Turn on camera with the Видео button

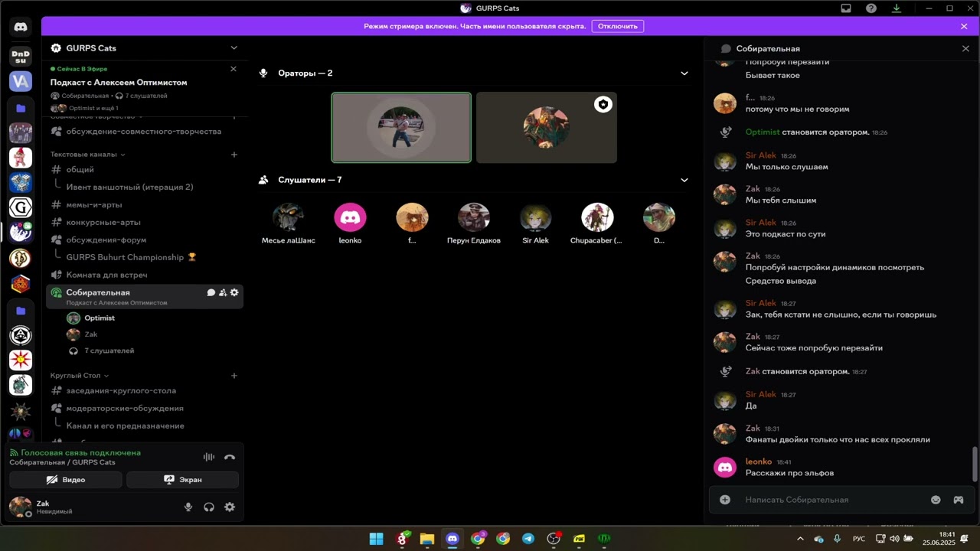(x=66, y=480)
